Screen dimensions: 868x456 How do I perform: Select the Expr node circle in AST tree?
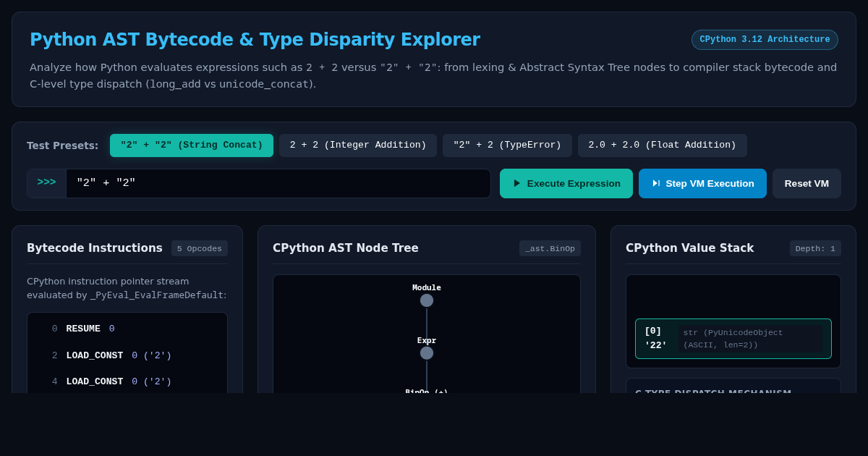point(427,353)
